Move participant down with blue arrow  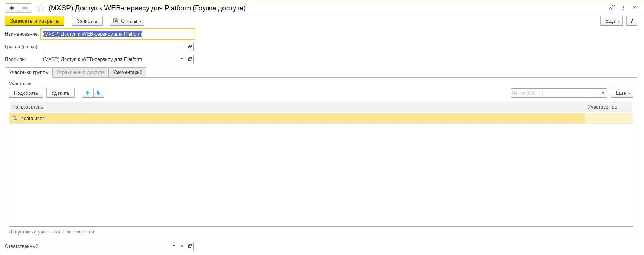click(x=98, y=93)
